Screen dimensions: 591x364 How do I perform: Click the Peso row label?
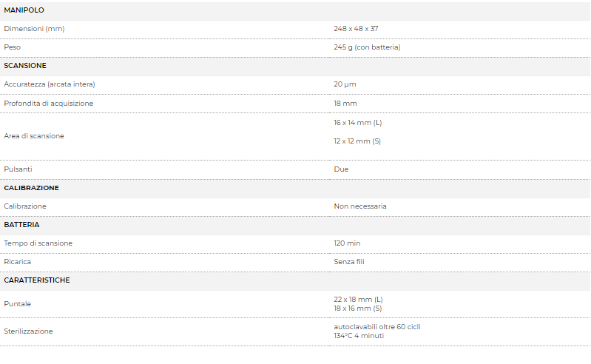click(13, 47)
